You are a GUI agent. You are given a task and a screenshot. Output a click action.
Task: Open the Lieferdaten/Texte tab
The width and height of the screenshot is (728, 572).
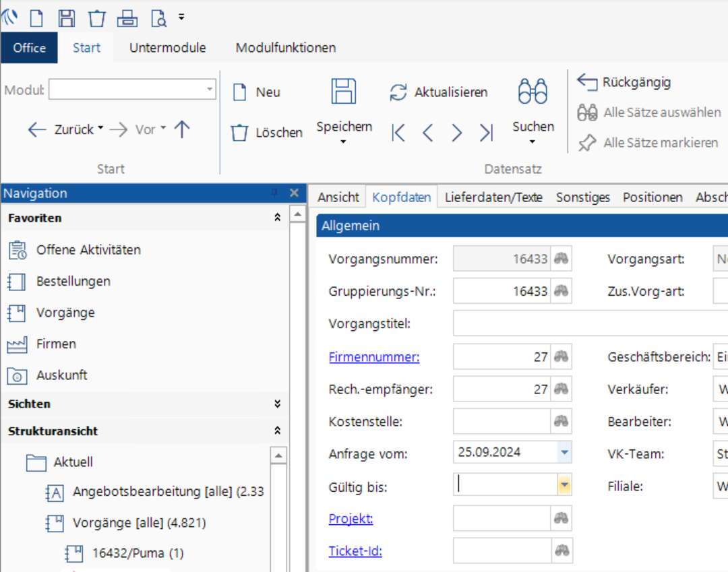(493, 197)
